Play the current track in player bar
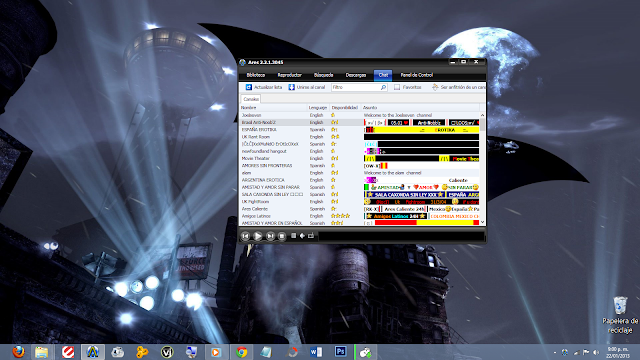The width and height of the screenshot is (640, 360). point(258,236)
